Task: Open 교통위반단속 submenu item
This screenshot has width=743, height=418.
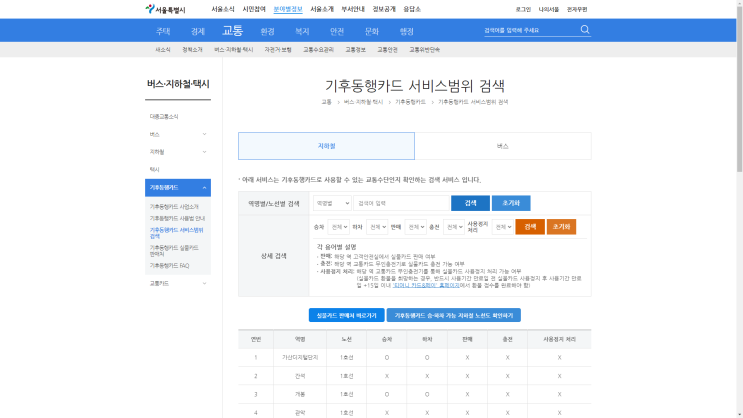Action: [x=425, y=50]
